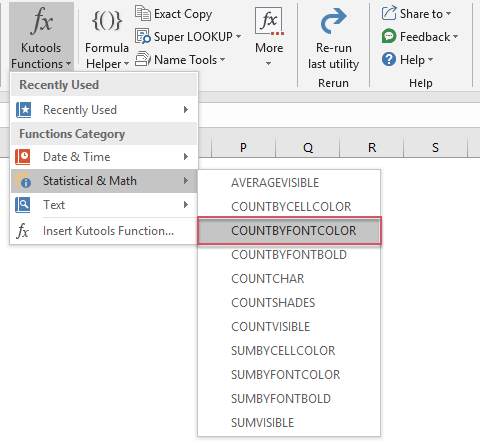
Task: Expand the Date & Time submenu arrow
Action: pos(186,157)
